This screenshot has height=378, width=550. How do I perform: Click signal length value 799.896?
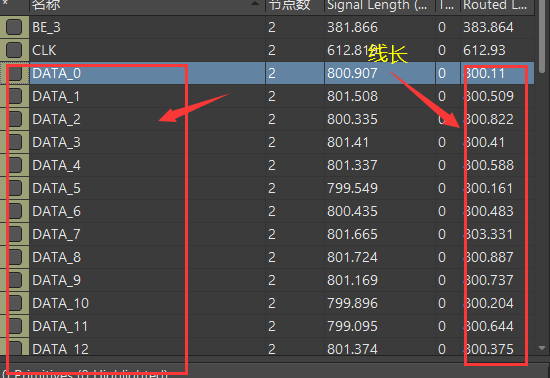coord(353,303)
